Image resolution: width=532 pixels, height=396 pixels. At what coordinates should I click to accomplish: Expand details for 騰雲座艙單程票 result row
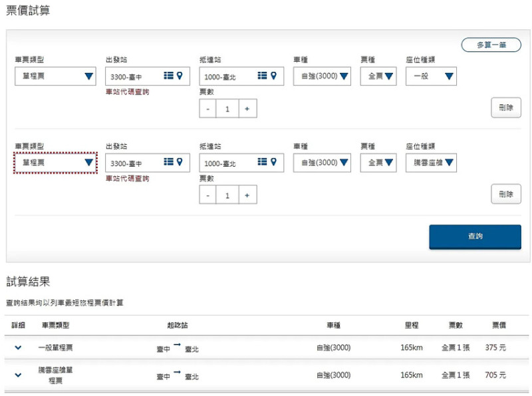point(16,374)
